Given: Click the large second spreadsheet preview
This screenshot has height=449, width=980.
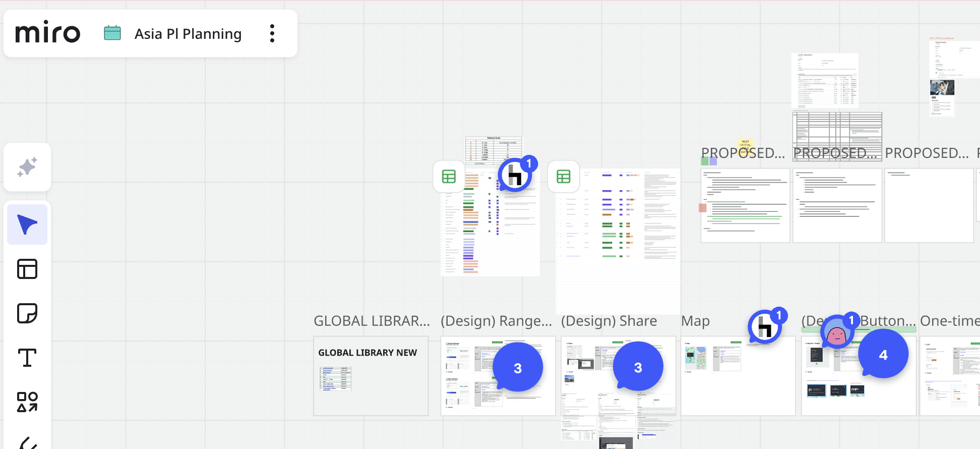Looking at the screenshot, I should 618,241.
